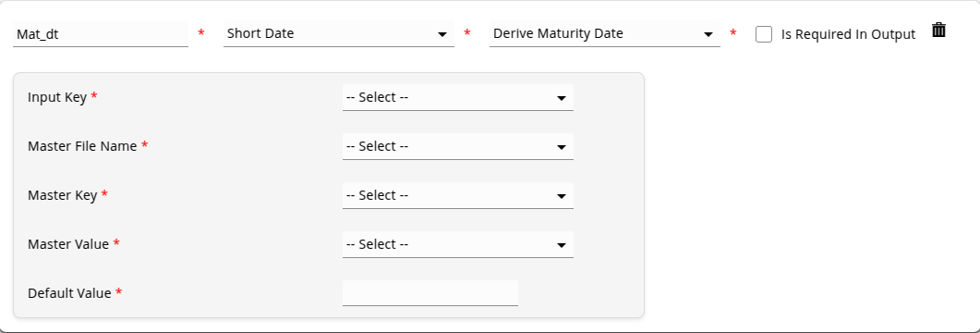Tick the Is Required In Output checkbox
This screenshot has height=333, width=980.
tap(764, 34)
